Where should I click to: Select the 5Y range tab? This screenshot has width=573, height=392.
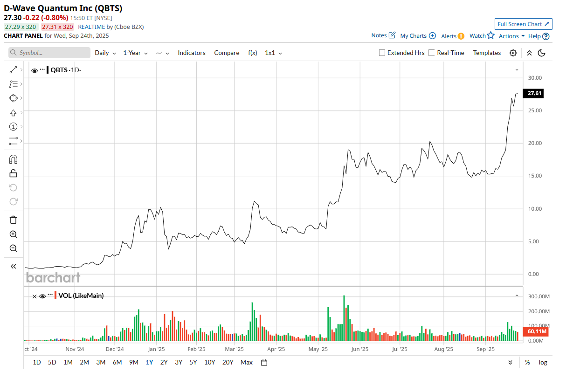point(193,362)
